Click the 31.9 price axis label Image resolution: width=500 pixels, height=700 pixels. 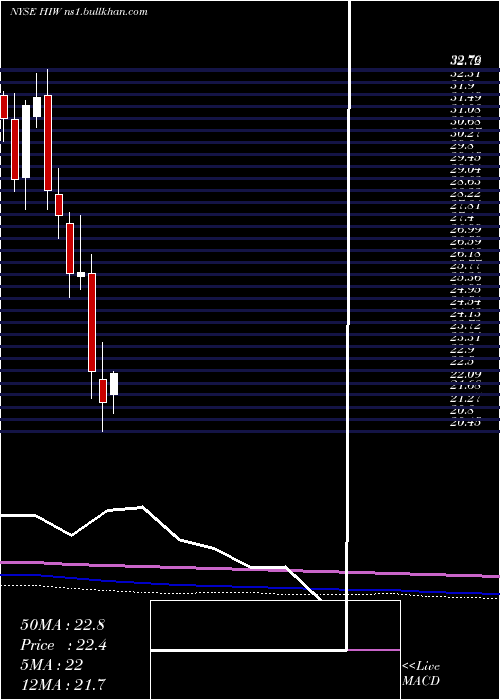[x=462, y=85]
